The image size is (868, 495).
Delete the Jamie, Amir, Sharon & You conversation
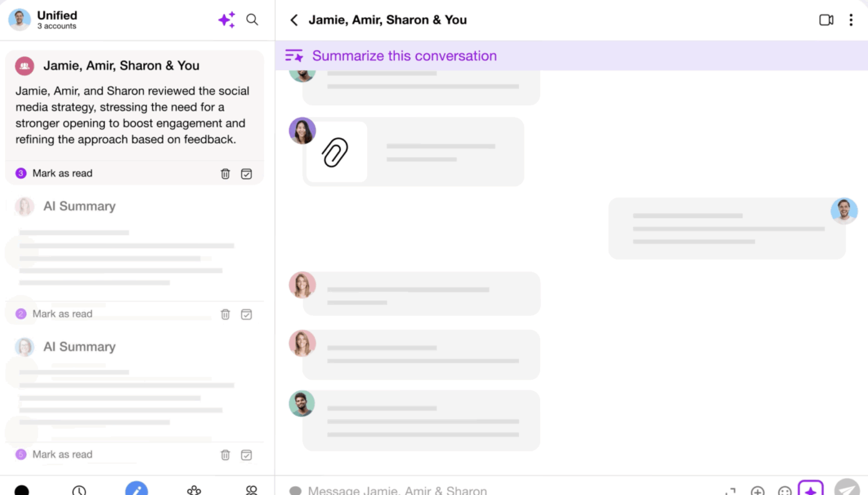click(x=226, y=174)
